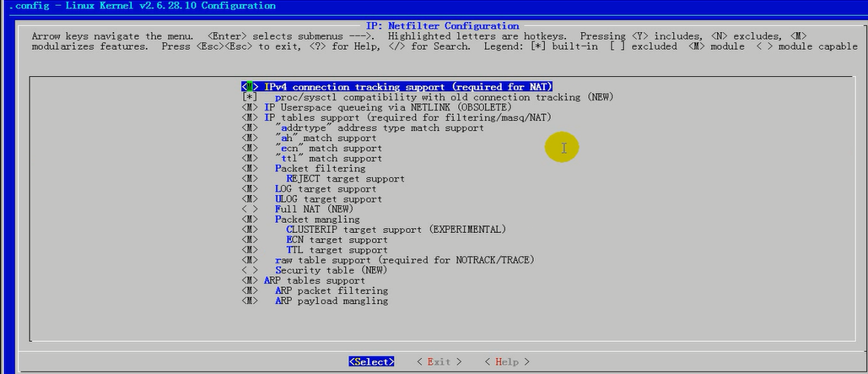This screenshot has height=374, width=868.
Task: Toggle ULOG target support marker
Action: [250, 199]
